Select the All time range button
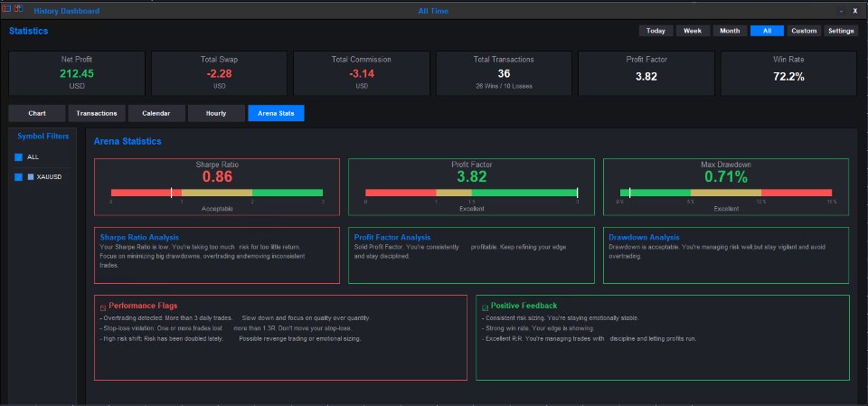The image size is (868, 406). [768, 31]
